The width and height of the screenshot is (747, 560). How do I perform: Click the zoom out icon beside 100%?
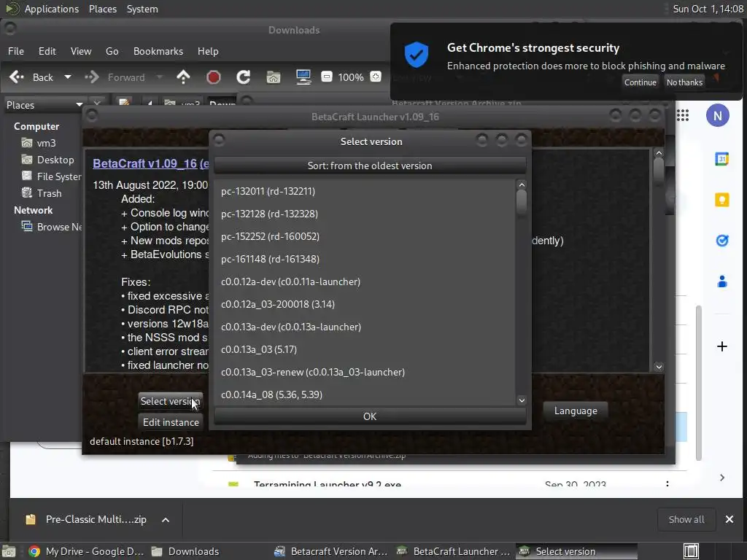tap(327, 77)
